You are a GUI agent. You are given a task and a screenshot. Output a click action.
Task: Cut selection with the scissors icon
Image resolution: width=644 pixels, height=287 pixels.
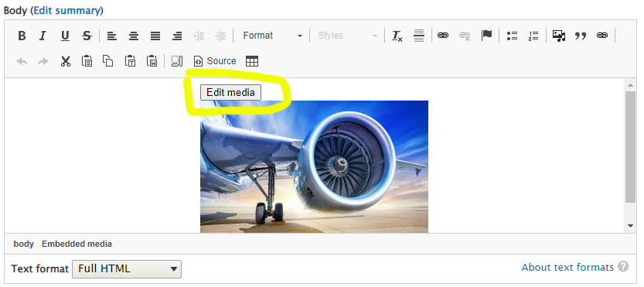(65, 61)
